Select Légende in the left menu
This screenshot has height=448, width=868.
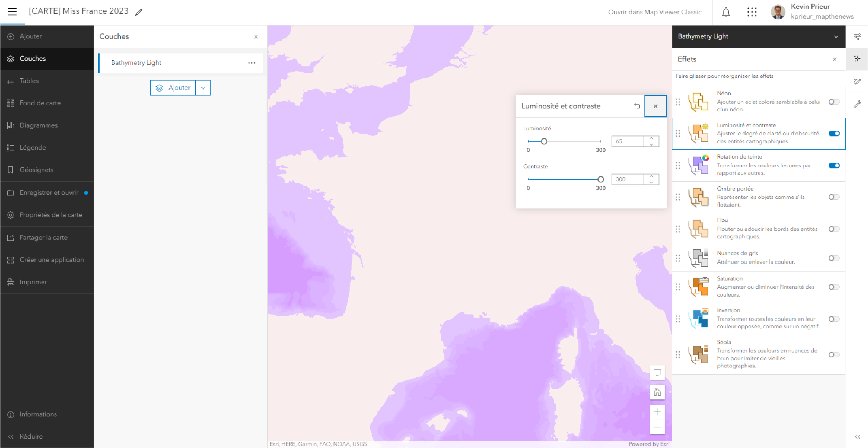33,147
